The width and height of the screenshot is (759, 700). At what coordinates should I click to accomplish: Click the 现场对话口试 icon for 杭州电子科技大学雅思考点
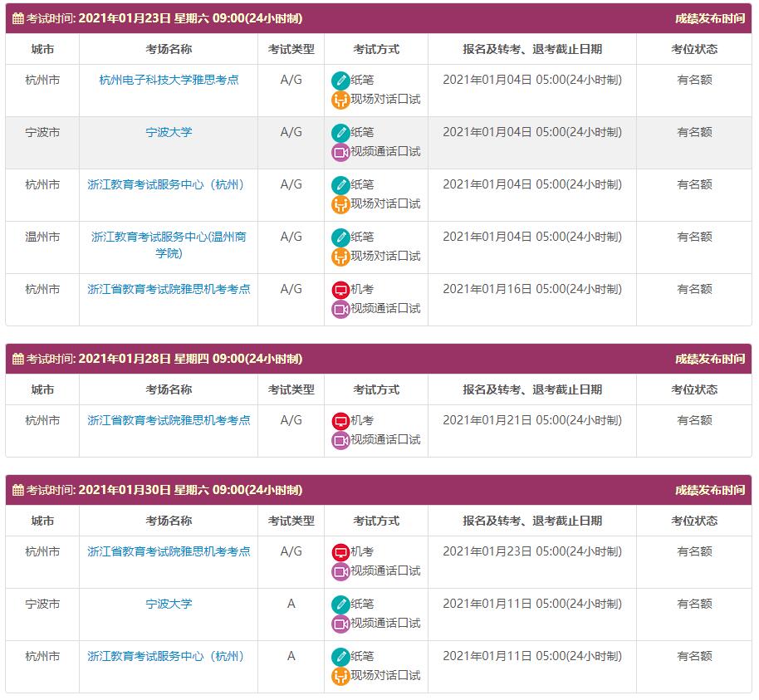point(340,100)
